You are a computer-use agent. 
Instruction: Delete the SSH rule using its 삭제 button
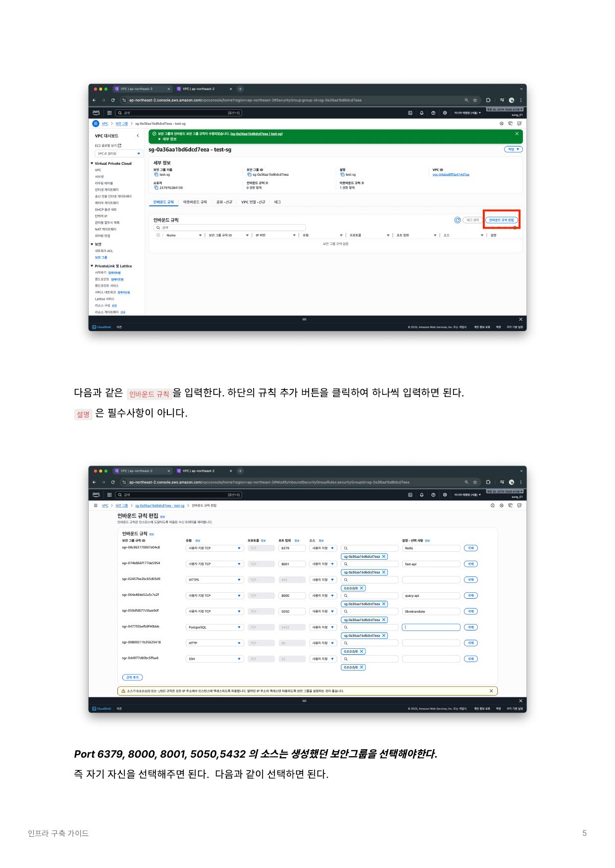click(x=470, y=659)
